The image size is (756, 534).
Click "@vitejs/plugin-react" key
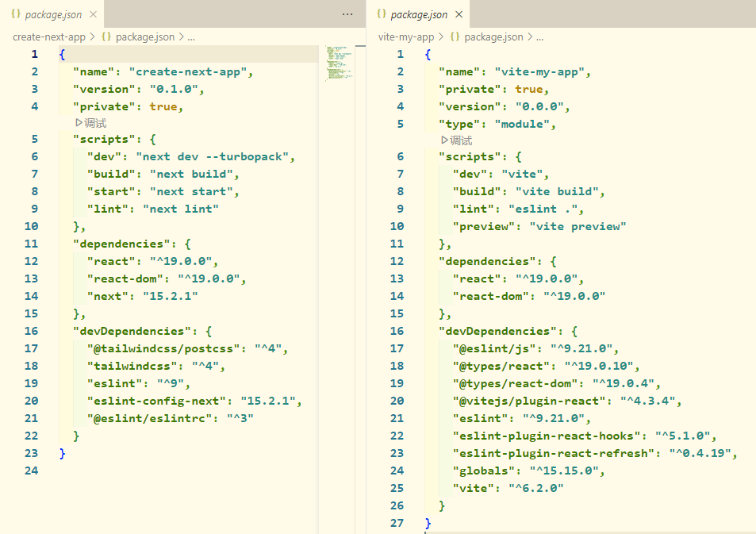[x=529, y=401]
